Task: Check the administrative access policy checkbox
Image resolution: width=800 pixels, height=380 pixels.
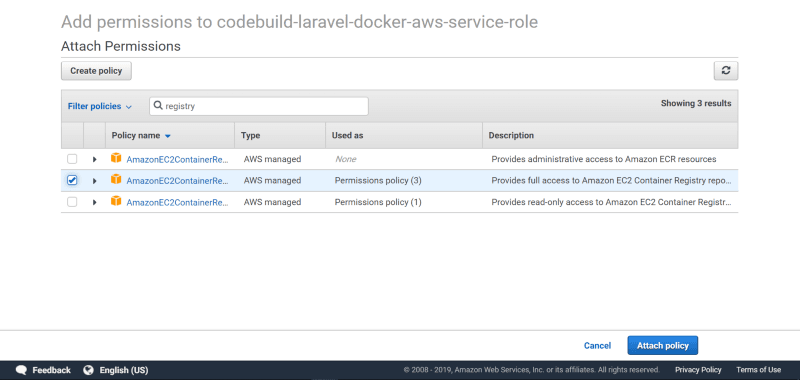Action: [x=72, y=159]
